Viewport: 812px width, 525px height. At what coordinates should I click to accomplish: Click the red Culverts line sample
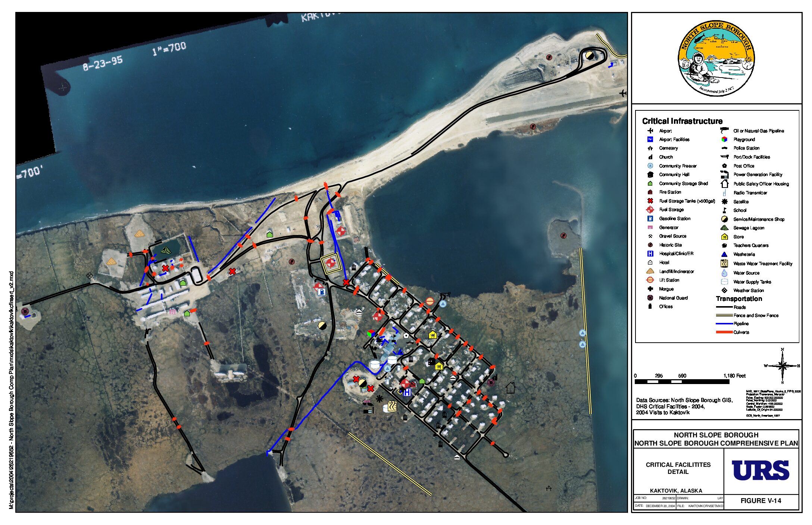pos(724,332)
